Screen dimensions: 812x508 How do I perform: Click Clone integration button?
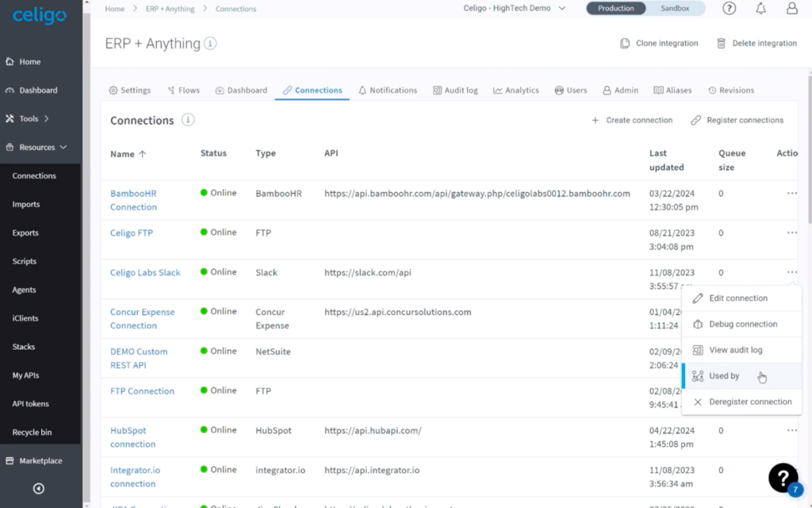659,44
